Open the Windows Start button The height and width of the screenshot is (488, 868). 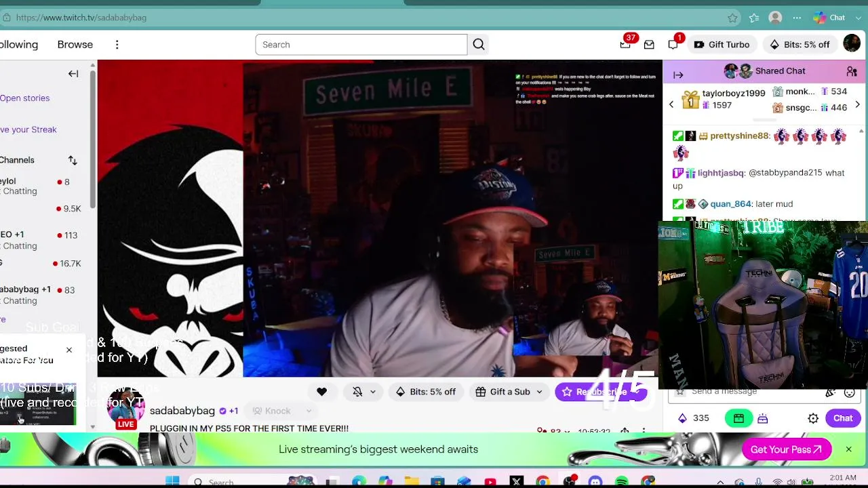[172, 482]
